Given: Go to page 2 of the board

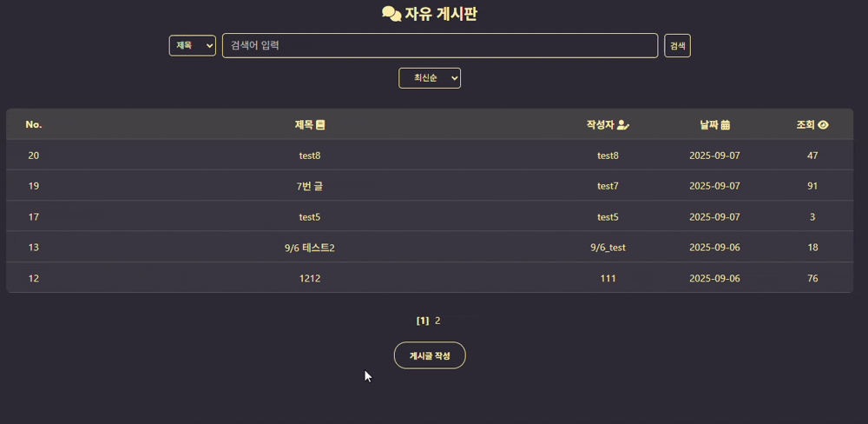Looking at the screenshot, I should pos(437,321).
